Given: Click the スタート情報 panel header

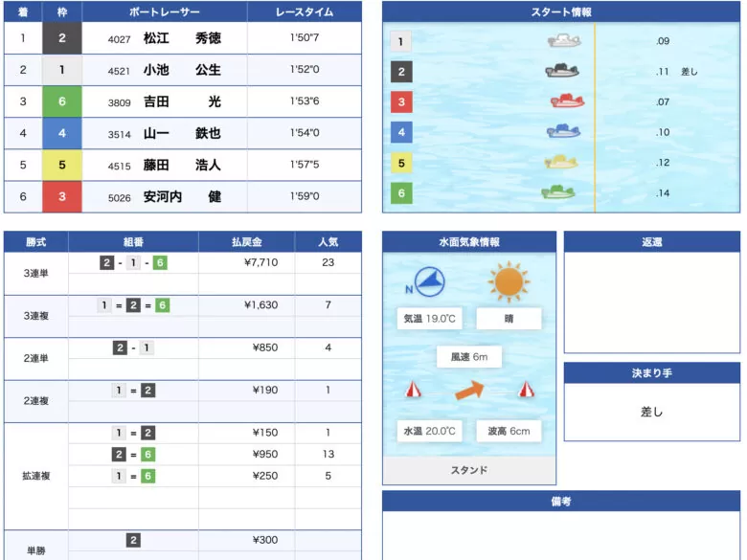Looking at the screenshot, I should point(561,11).
